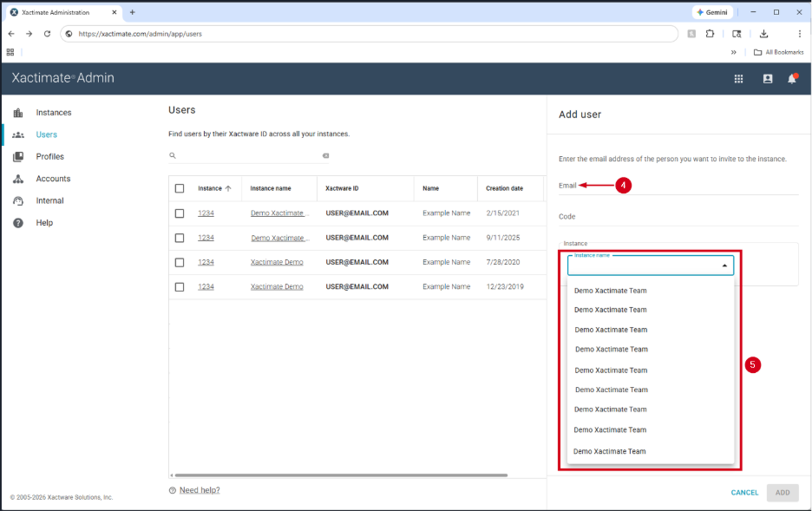Image resolution: width=812 pixels, height=511 pixels.
Task: Click the Accounts hierarchy icon in sidebar
Action: coord(18,179)
